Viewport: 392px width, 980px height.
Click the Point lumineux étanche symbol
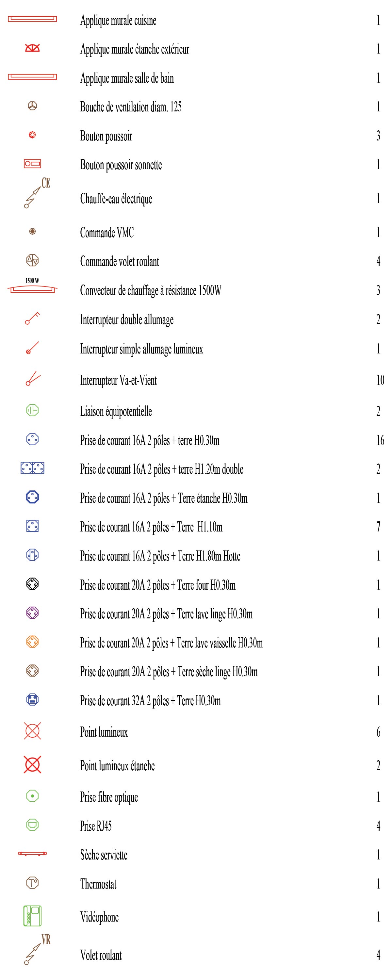(32, 765)
